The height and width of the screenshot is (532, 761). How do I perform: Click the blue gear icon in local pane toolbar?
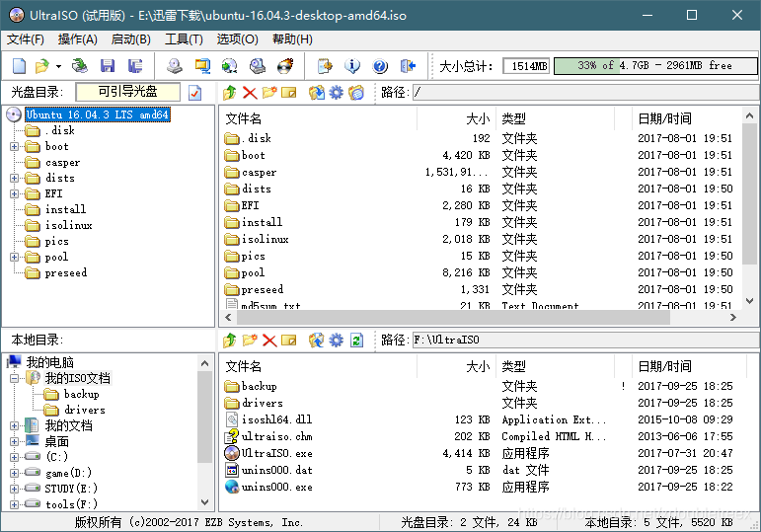coord(336,341)
